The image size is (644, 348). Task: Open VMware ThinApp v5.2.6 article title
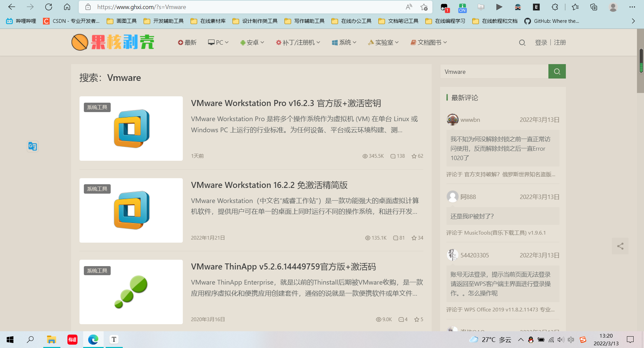283,266
